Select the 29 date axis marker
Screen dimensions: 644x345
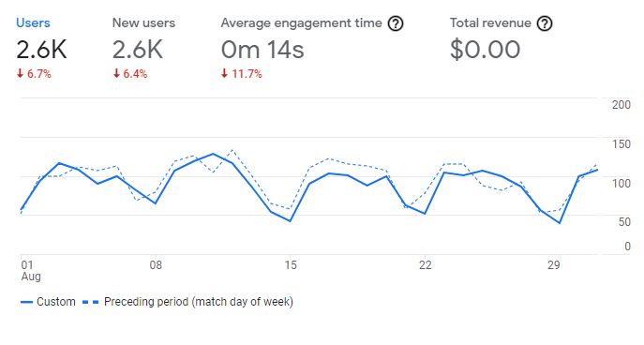[x=553, y=265]
